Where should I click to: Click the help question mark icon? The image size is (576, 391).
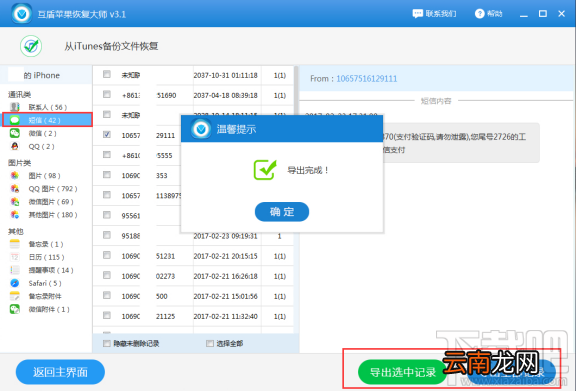coord(479,14)
